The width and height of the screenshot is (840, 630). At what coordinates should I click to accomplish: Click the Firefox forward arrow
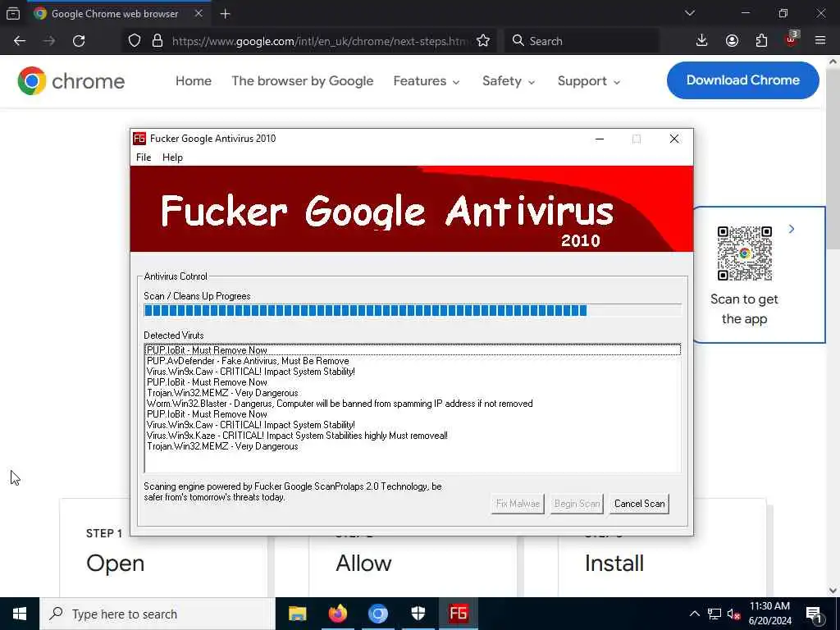49,41
